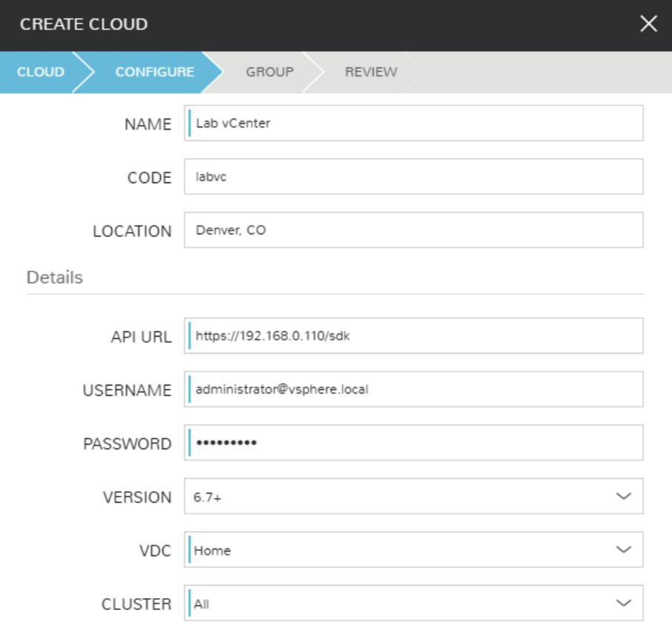Click the Details section heading

pyautogui.click(x=55, y=278)
